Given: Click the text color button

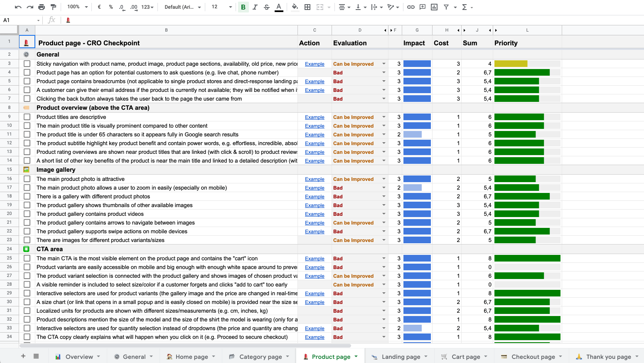Looking at the screenshot, I should [279, 7].
